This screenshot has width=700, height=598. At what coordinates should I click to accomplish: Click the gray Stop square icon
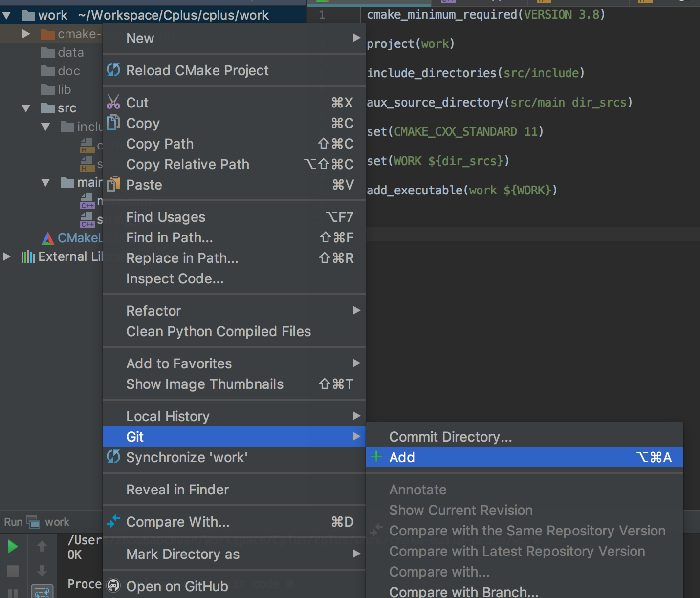click(x=13, y=571)
